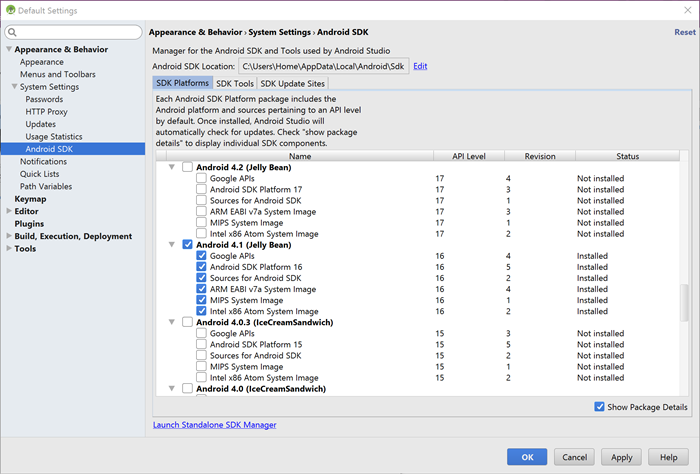700x474 pixels.
Task: Click Launch Standalone SDK Manager link
Action: (215, 425)
